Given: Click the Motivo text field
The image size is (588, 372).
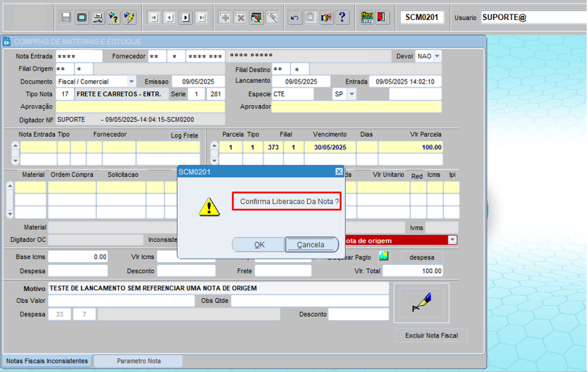Looking at the screenshot, I should 217,288.
